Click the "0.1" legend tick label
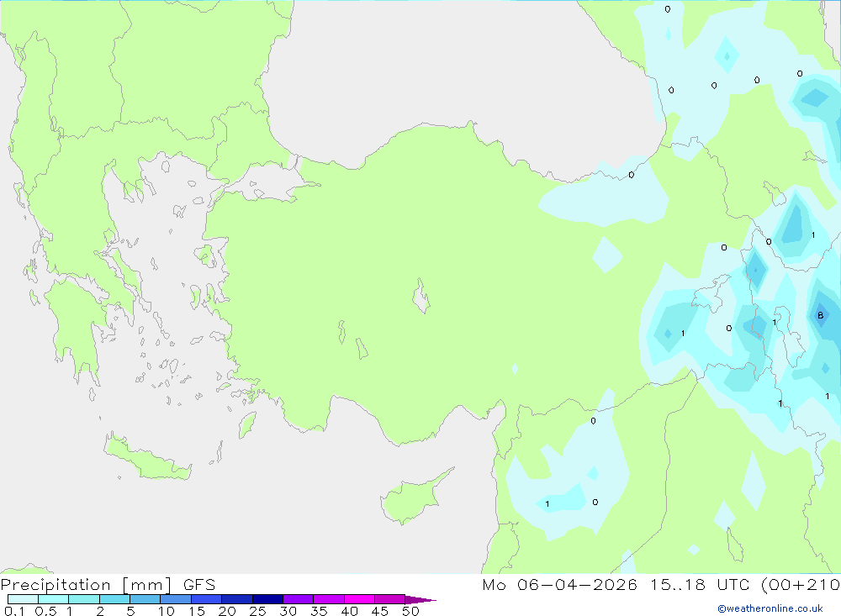The width and height of the screenshot is (841, 616). point(14,611)
